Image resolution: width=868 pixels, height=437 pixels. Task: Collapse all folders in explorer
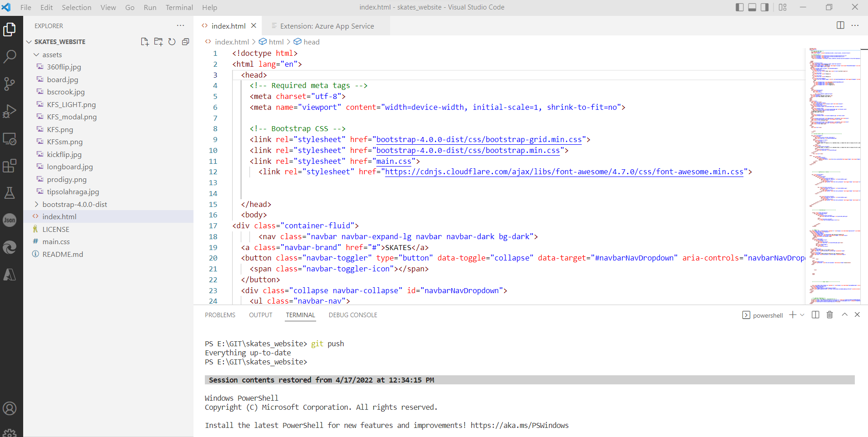coord(185,42)
